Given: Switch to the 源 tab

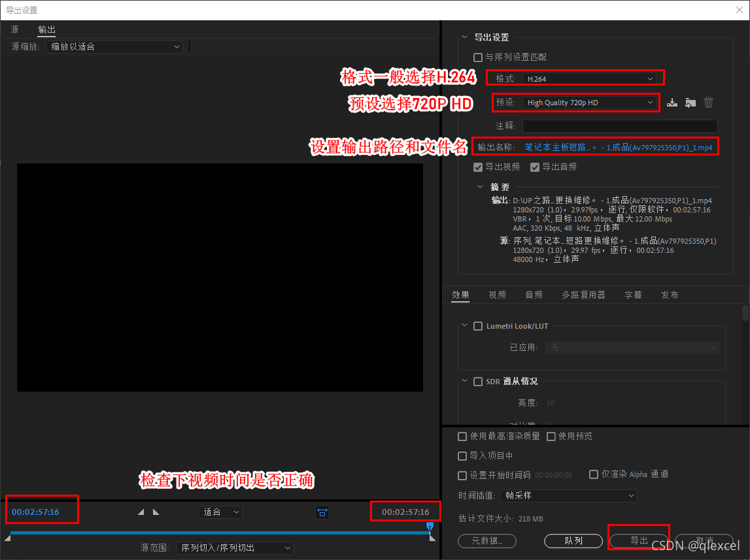Looking at the screenshot, I should (x=15, y=29).
